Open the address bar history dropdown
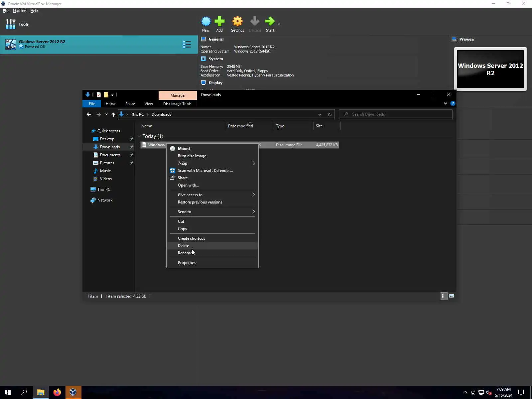This screenshot has height=399, width=532. (320, 114)
